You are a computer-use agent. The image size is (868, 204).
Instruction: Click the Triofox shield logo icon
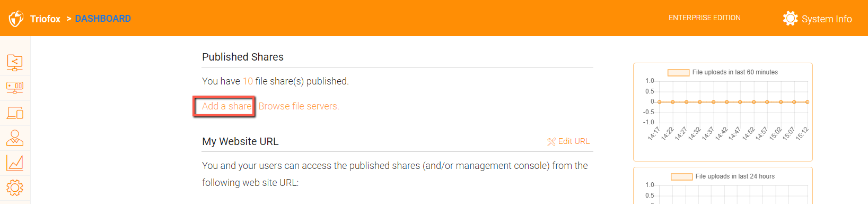coord(16,19)
